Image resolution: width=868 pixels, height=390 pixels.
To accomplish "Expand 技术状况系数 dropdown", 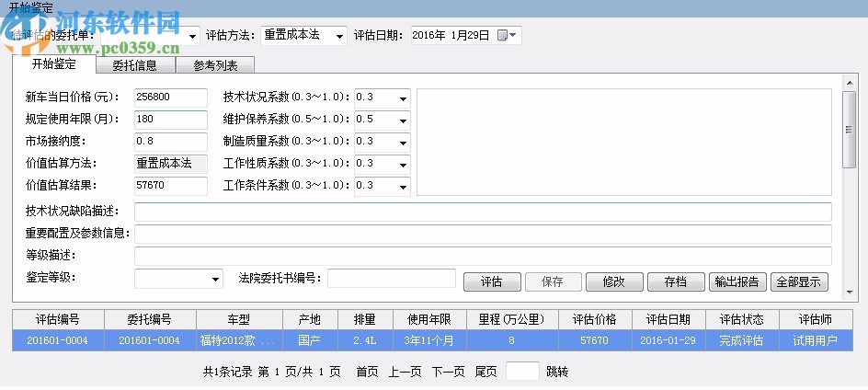I will (x=403, y=99).
